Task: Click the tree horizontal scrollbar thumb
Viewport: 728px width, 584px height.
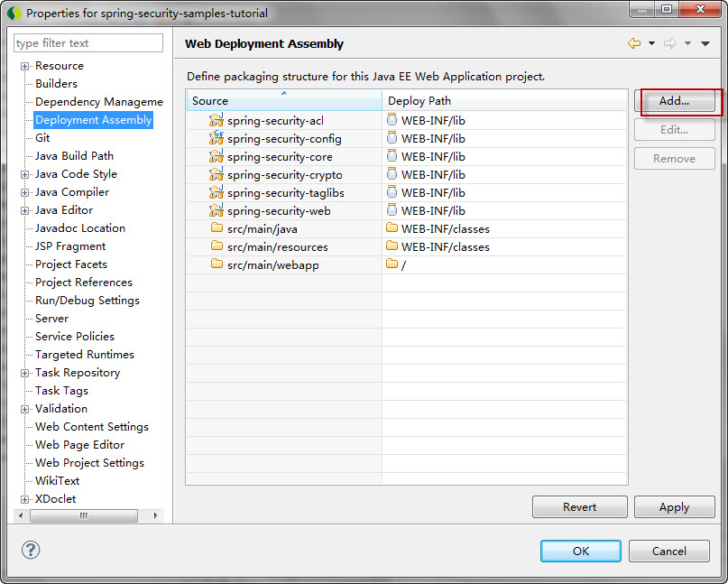Action: click(84, 515)
